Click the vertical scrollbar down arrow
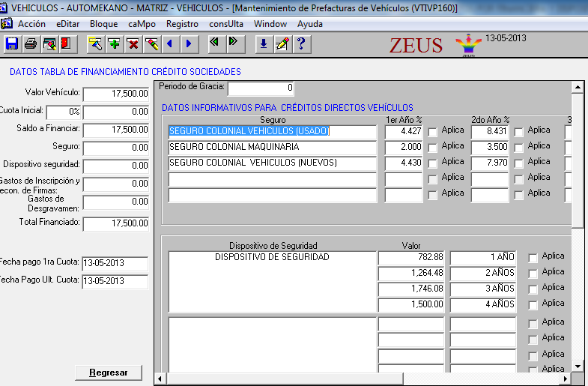This screenshot has width=588, height=386. coord(577,366)
